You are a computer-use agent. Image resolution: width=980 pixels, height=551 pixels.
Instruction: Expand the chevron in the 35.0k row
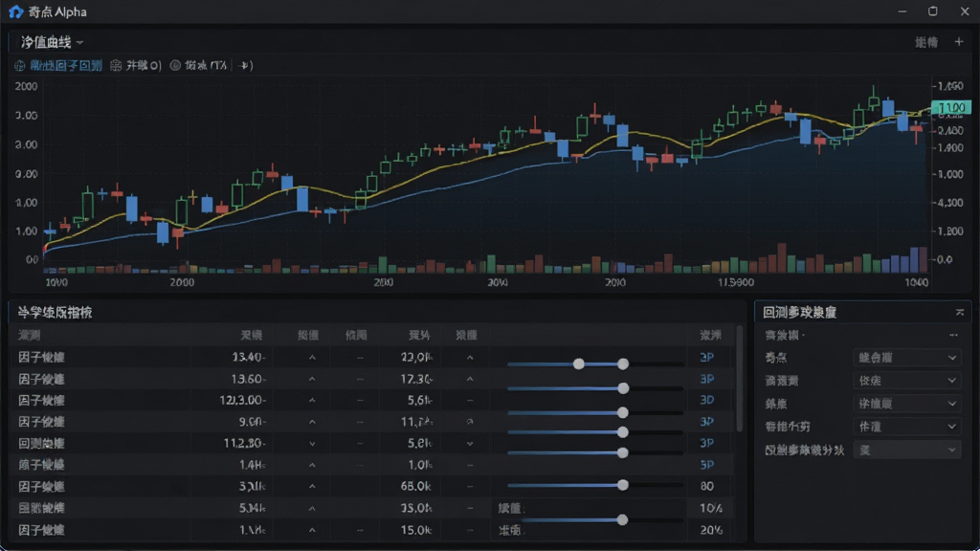coord(312,509)
